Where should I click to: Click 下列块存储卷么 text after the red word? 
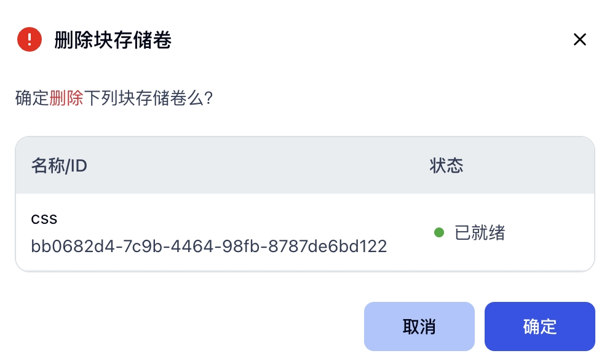tap(143, 98)
